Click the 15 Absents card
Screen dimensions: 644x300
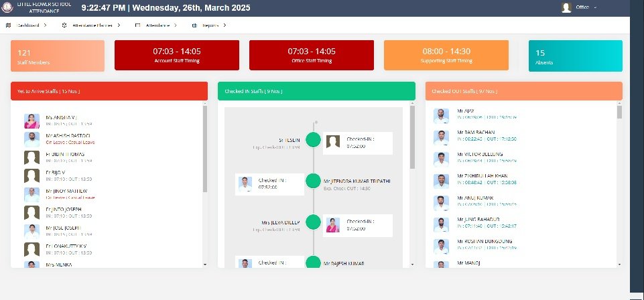coord(576,56)
